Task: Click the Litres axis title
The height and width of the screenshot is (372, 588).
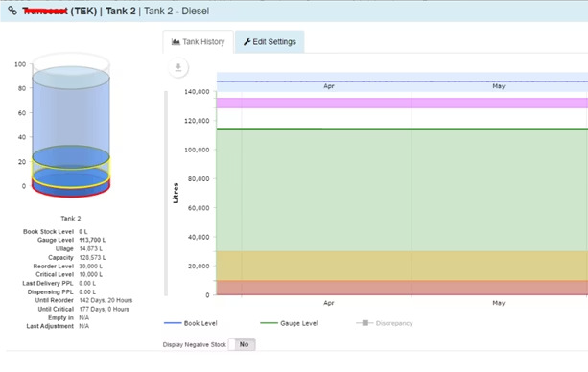Action: click(176, 193)
